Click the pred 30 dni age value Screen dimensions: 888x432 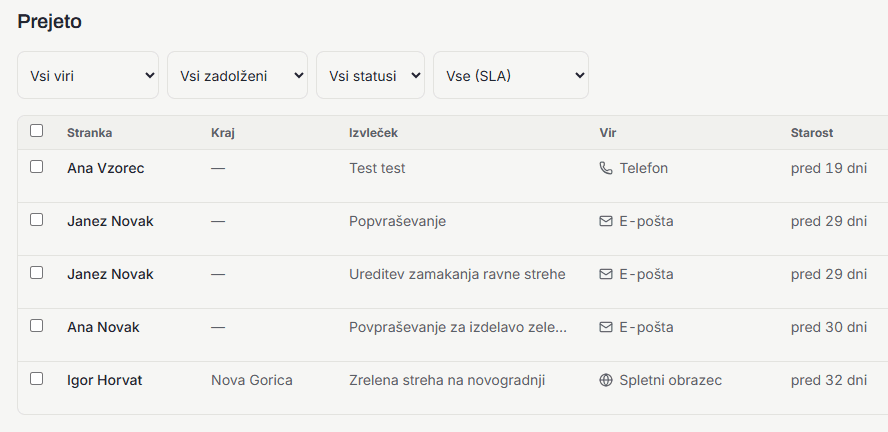[x=829, y=327]
